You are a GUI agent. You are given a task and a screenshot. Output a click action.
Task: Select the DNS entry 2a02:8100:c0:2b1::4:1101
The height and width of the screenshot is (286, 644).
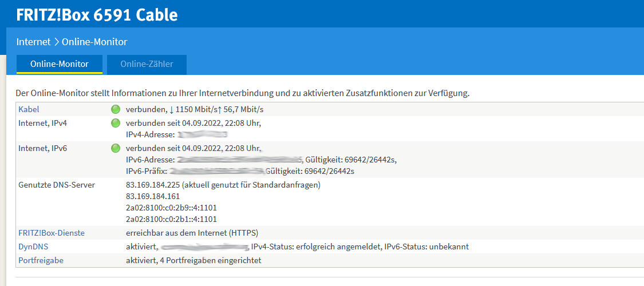tap(171, 219)
